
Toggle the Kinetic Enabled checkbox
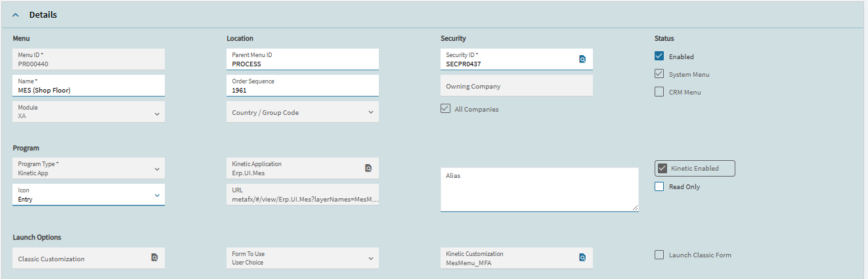(x=662, y=168)
